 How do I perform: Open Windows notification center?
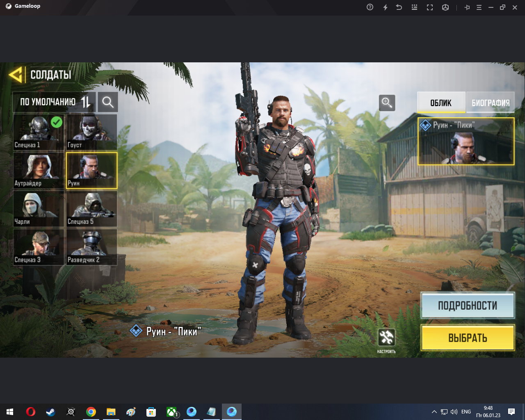511,412
